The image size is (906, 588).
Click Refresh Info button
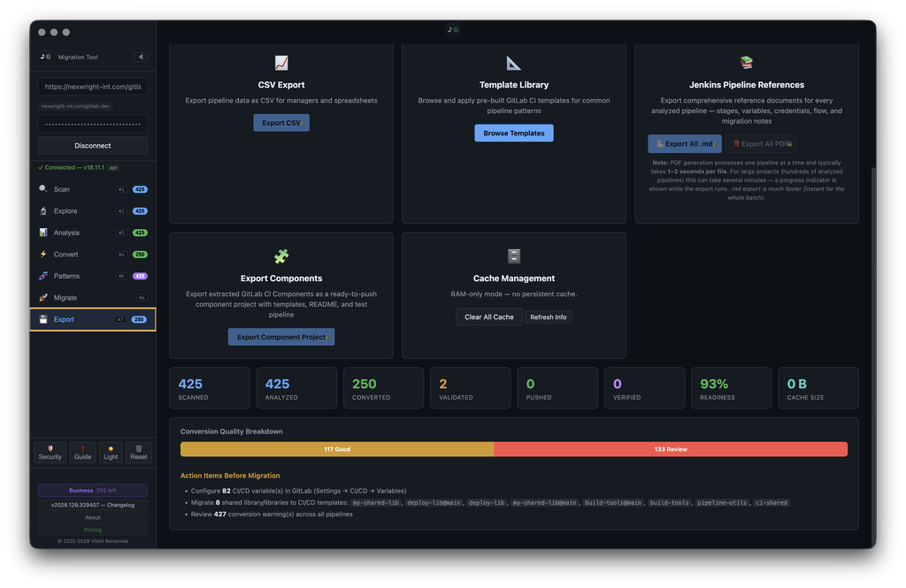(549, 317)
